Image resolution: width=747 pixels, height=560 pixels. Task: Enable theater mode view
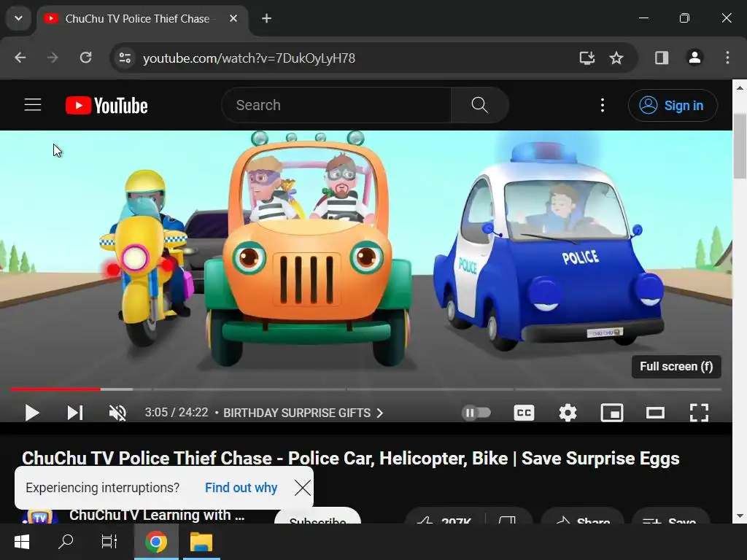(x=655, y=413)
